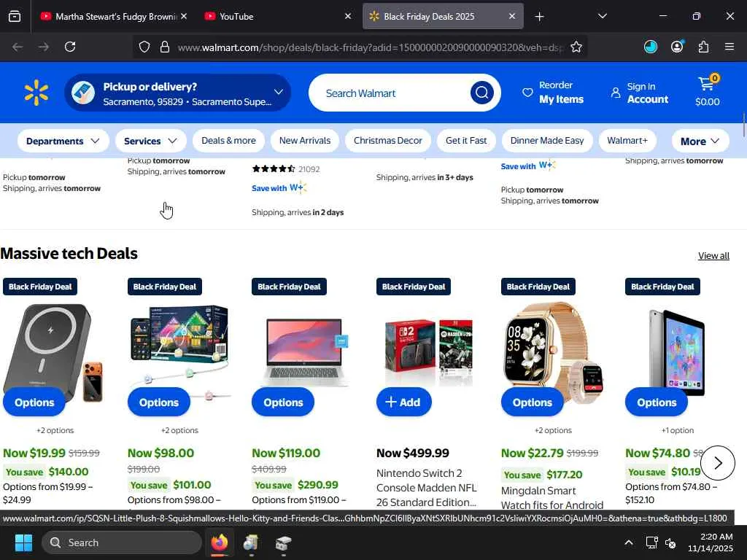Open the Nintendo Switch 2 Console Madden title
Screen dimensions: 747x560
[x=426, y=488]
